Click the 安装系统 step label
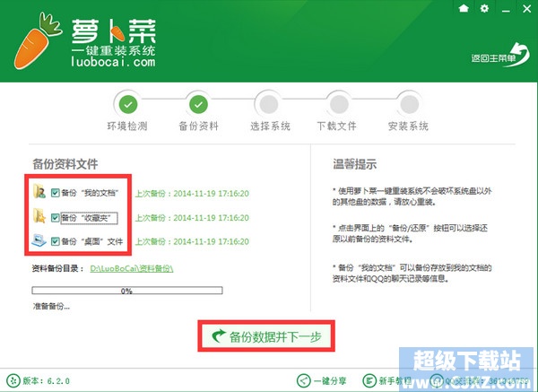 pyautogui.click(x=408, y=126)
